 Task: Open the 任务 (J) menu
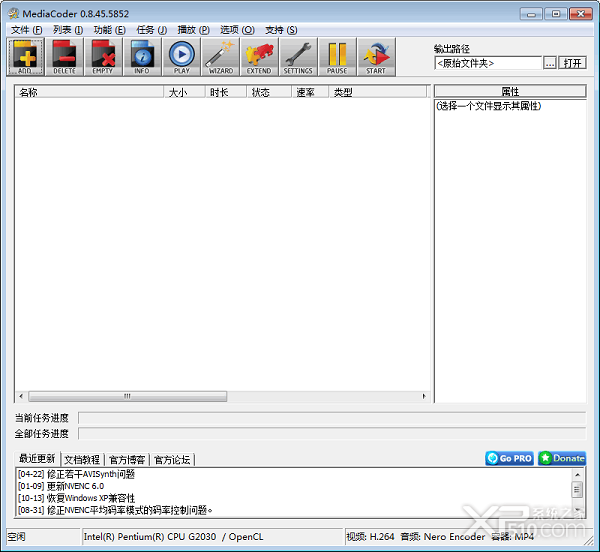(152, 30)
